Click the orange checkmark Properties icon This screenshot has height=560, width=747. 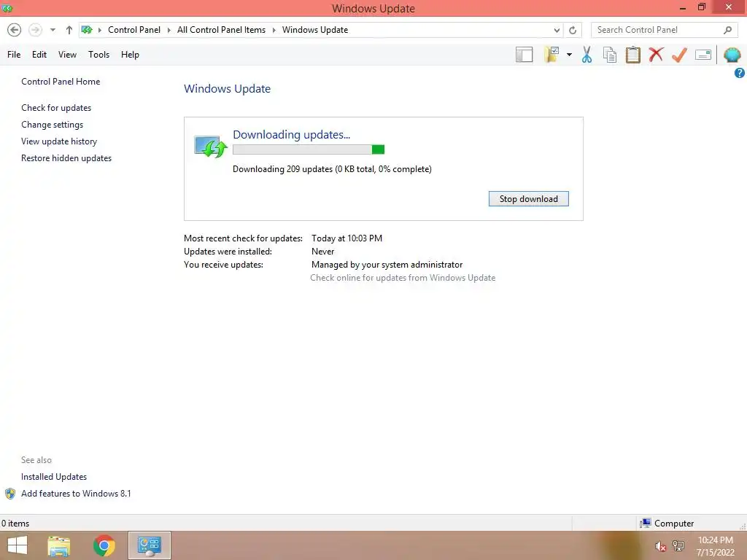679,55
